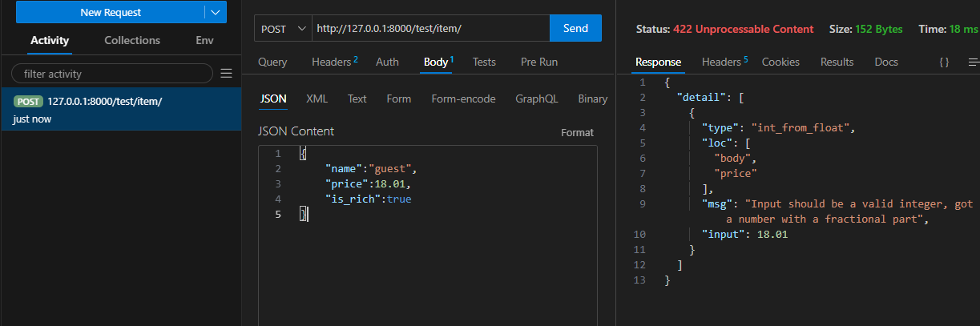This screenshot has height=326, width=980.
Task: Switch body type to Binary
Action: (x=593, y=99)
